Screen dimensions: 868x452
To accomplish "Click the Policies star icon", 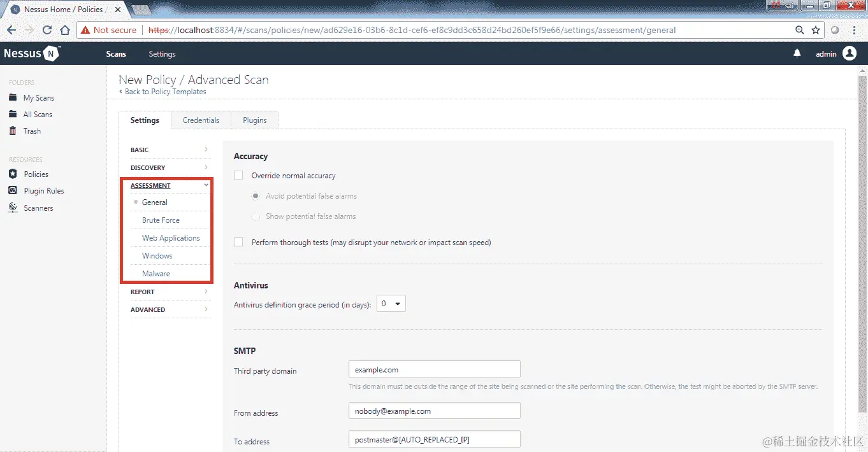I will click(x=12, y=174).
